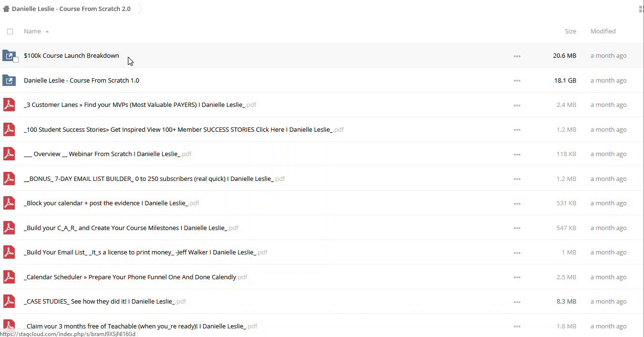Open more actions for Claim your 3 months free
The width and height of the screenshot is (644, 337).
point(517,326)
